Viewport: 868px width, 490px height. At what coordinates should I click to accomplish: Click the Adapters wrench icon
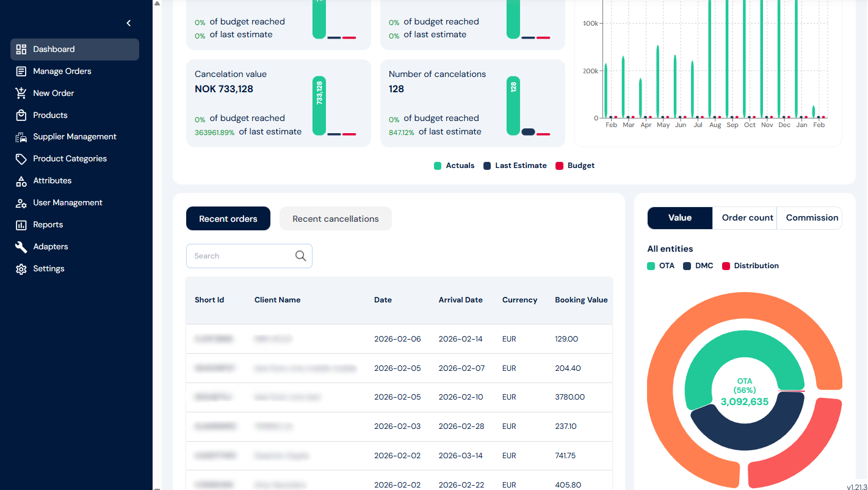point(21,247)
